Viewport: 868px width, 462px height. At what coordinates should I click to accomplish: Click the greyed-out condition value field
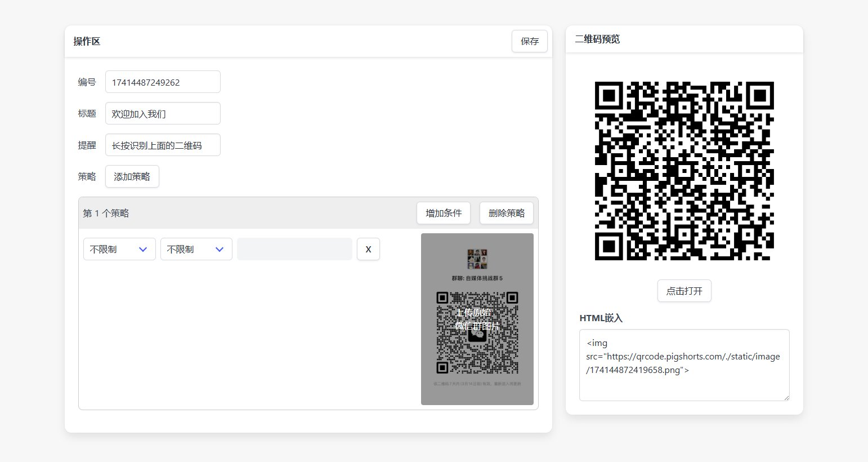pyautogui.click(x=294, y=249)
